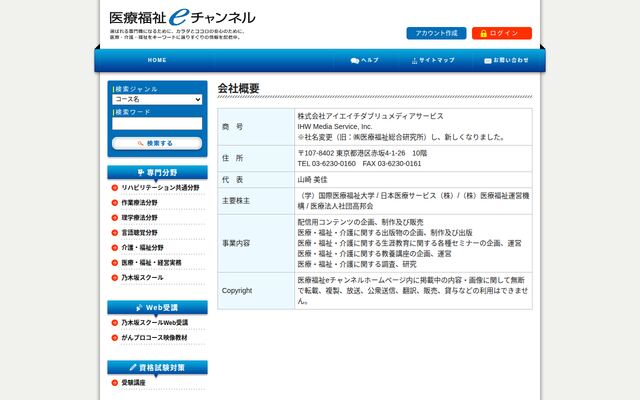The width and height of the screenshot is (640, 400).
Task: Click the representative name 山崎 美佳
Action: point(312,180)
